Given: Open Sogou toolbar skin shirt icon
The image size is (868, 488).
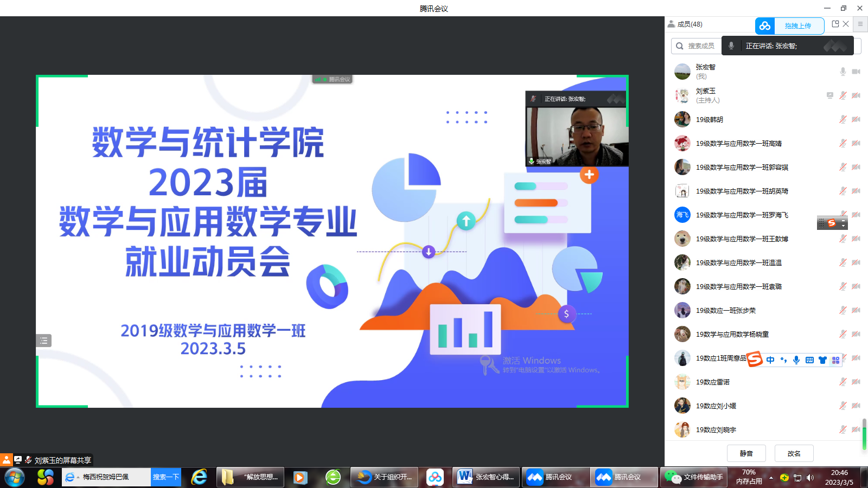Looking at the screenshot, I should pyautogui.click(x=822, y=360).
